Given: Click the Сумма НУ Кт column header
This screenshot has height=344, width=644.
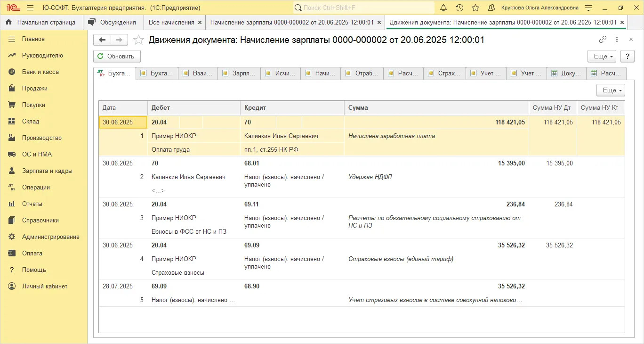Looking at the screenshot, I should coord(601,108).
